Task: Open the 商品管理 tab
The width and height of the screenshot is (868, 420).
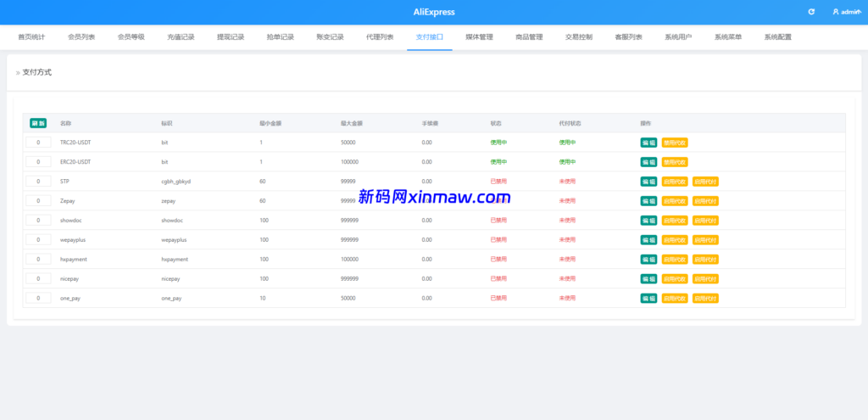Action: pos(529,37)
